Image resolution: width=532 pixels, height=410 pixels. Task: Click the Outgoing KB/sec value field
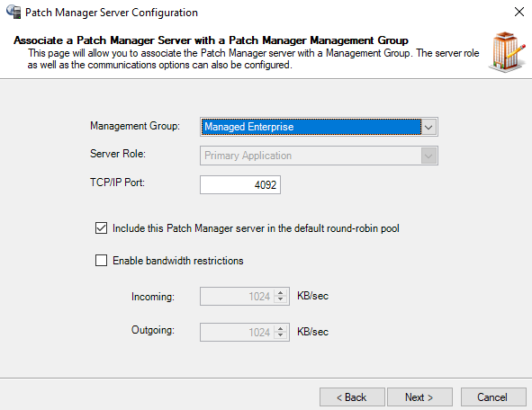(245, 332)
